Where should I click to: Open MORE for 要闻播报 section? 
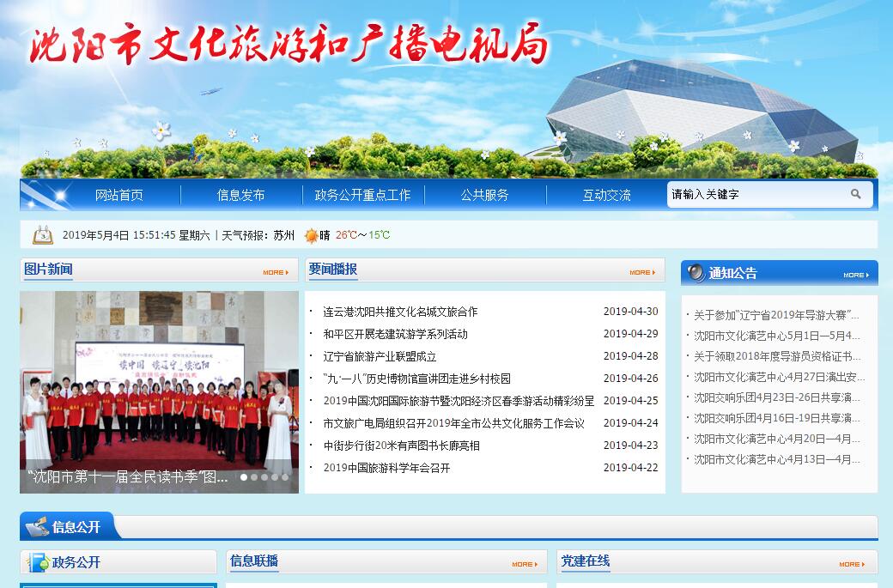tap(641, 272)
